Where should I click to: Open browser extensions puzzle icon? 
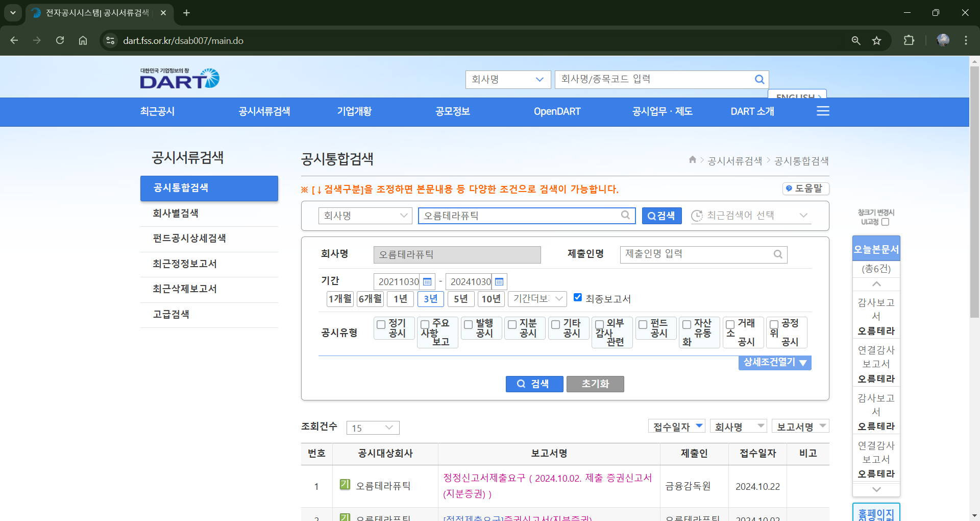tap(909, 40)
